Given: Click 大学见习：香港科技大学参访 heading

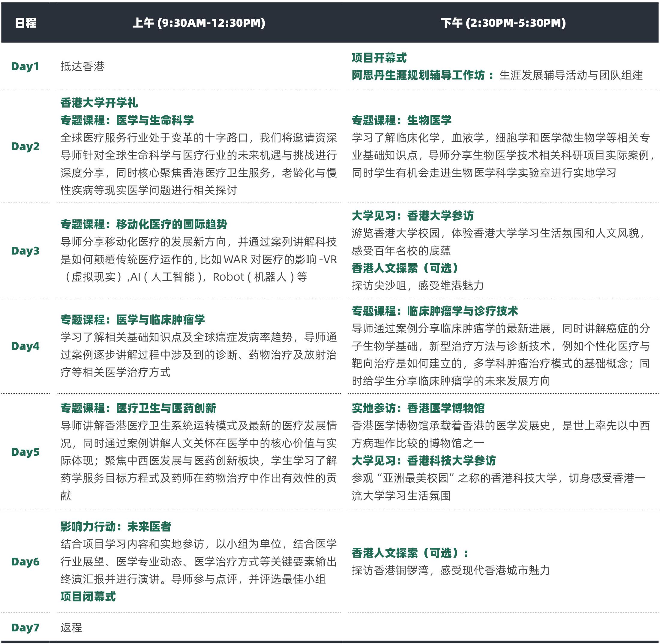Looking at the screenshot, I should point(423,461).
